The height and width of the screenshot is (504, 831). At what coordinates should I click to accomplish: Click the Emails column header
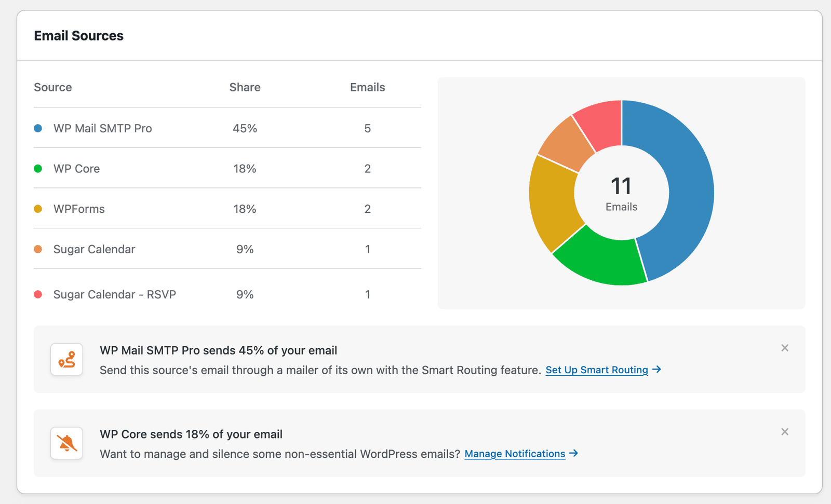pos(367,87)
